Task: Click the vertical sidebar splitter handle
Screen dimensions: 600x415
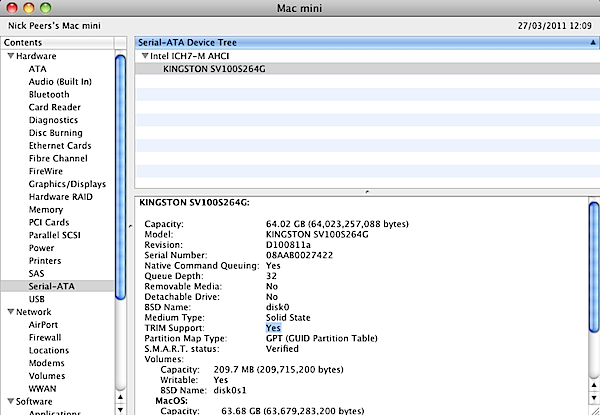Action: [130, 226]
